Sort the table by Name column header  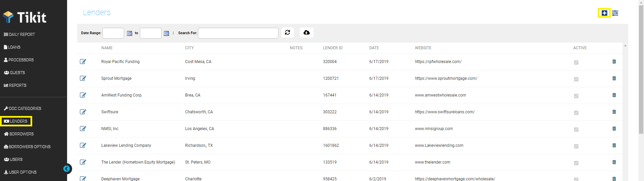[107, 48]
